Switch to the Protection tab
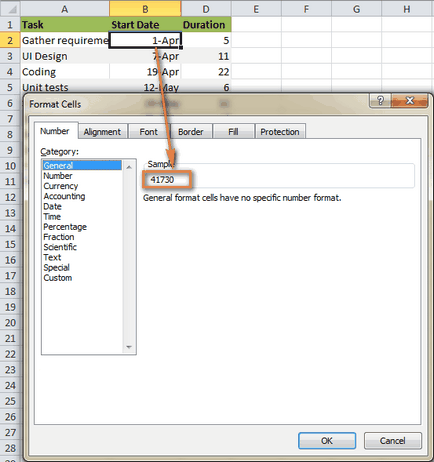 click(x=280, y=132)
